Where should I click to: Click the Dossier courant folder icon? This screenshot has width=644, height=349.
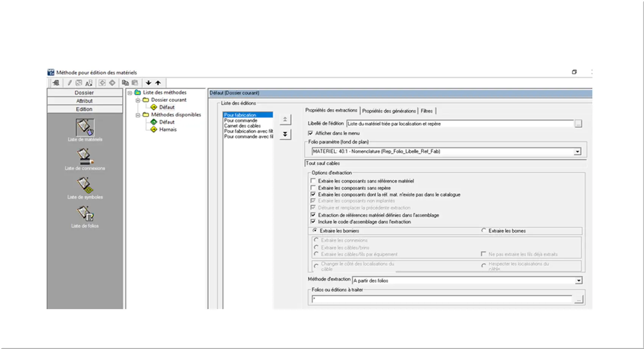coord(146,100)
